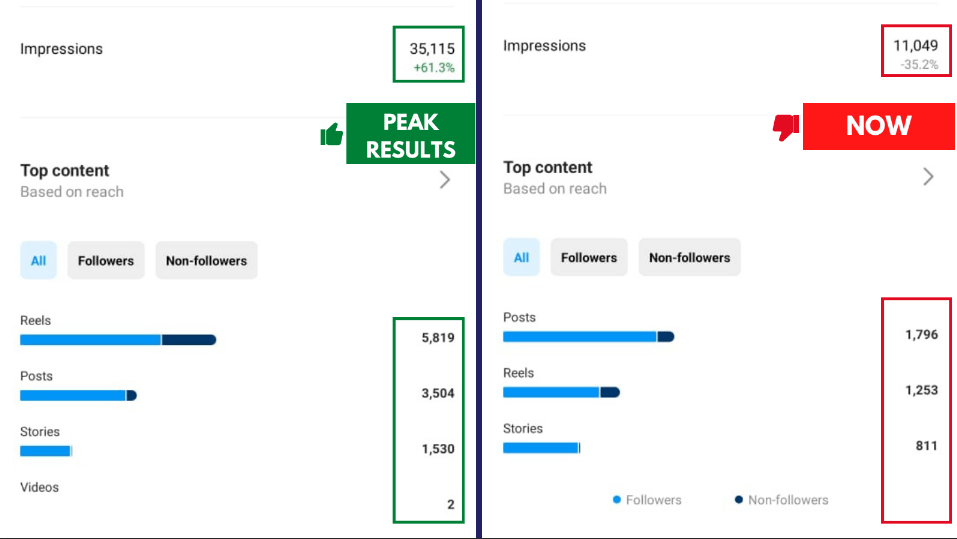Click the Non-followers legend dot

(x=739, y=499)
